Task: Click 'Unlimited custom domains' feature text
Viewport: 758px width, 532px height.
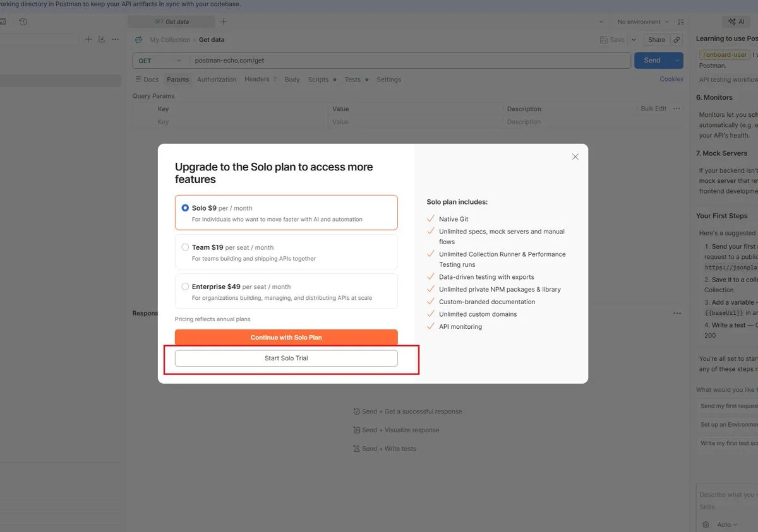Action: pyautogui.click(x=478, y=314)
